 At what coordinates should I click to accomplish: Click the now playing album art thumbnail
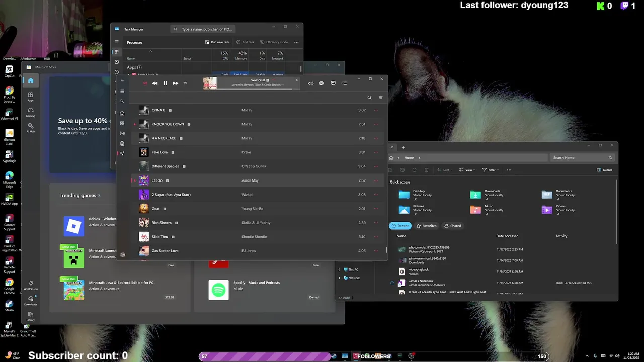coord(210,83)
